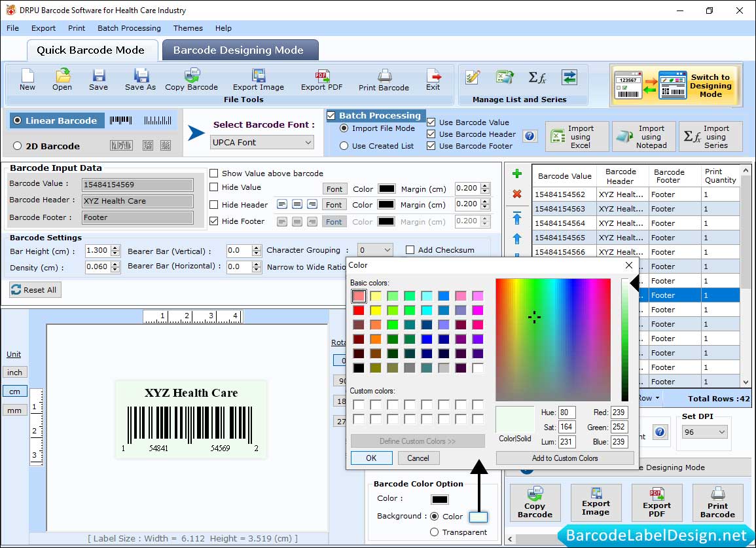Click Add to Custom Colors button
Screen dimensions: 756x548
pyautogui.click(x=565, y=458)
